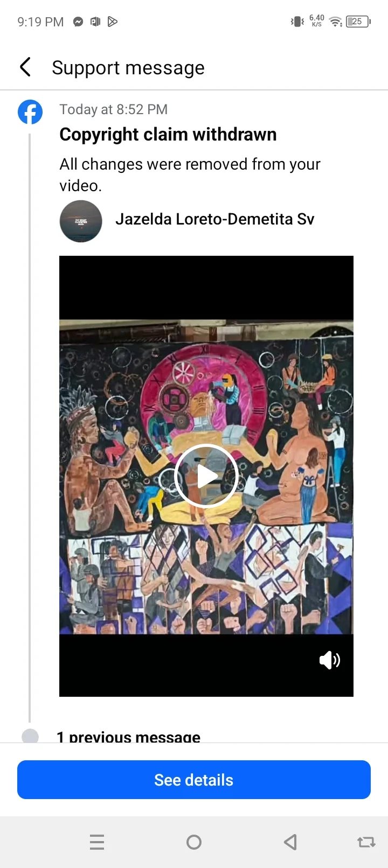Go back using the header arrow

[x=25, y=67]
